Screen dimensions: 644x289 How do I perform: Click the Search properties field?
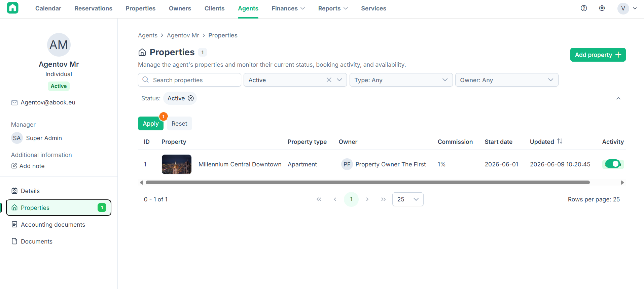point(189,80)
